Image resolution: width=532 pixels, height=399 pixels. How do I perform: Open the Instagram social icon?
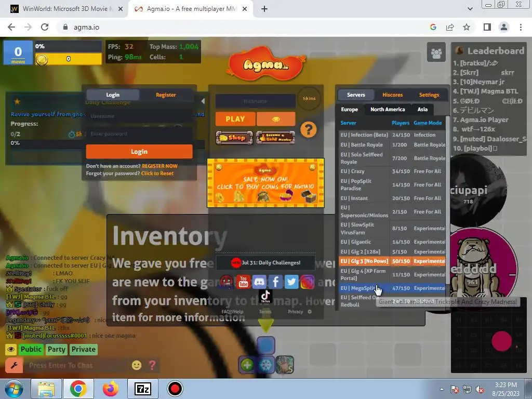[x=307, y=282]
